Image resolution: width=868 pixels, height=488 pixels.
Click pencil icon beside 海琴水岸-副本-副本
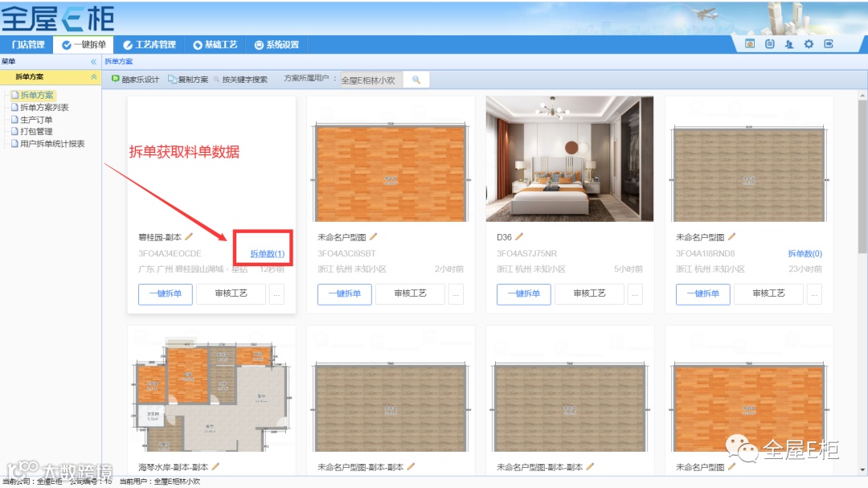click(x=215, y=466)
